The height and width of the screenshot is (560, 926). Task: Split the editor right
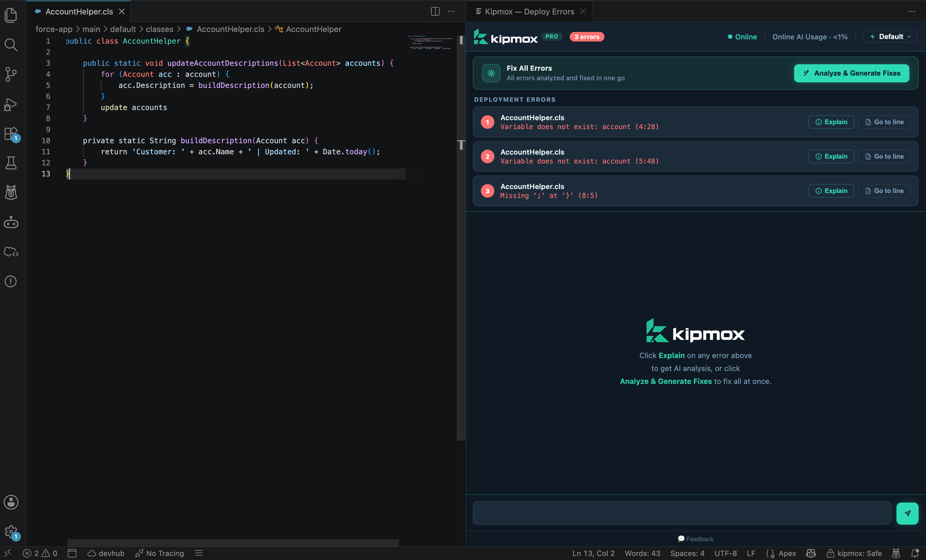point(435,11)
